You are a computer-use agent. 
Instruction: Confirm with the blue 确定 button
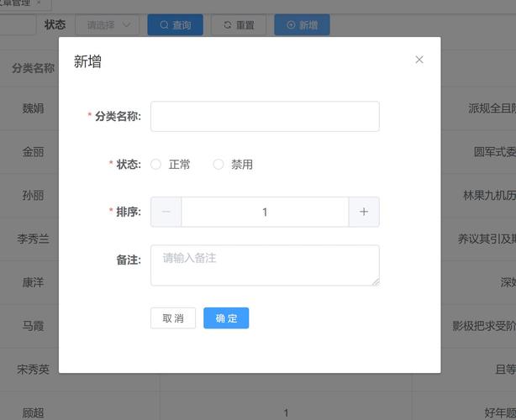pos(226,318)
